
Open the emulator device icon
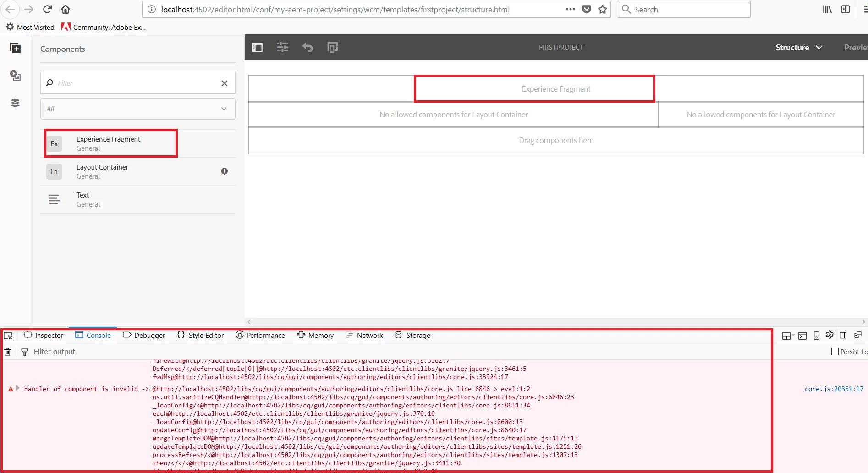coord(333,47)
